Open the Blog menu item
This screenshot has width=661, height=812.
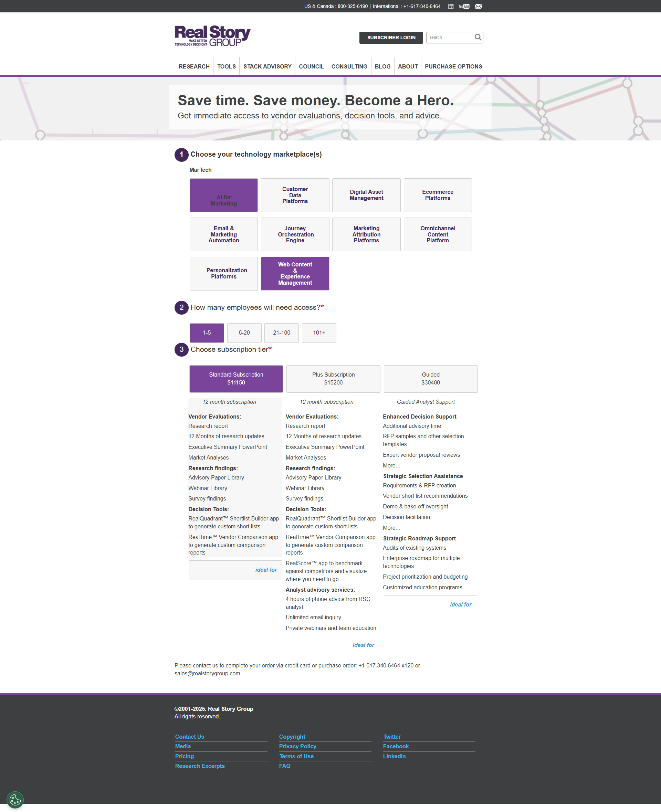pyautogui.click(x=383, y=66)
